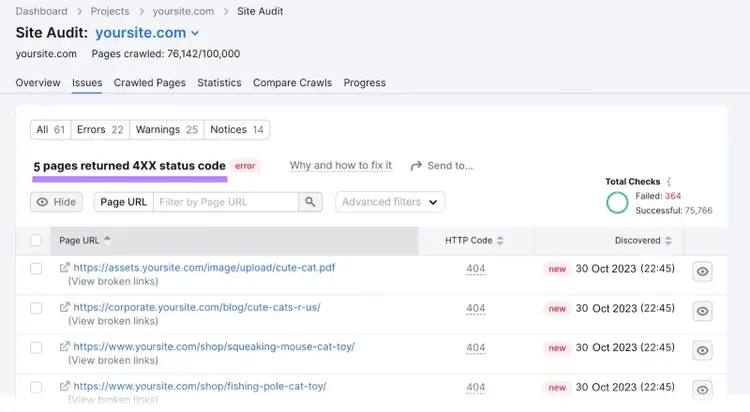The image size is (750, 412).
Task: Click the info icon beside Total Checks
Action: point(669,181)
